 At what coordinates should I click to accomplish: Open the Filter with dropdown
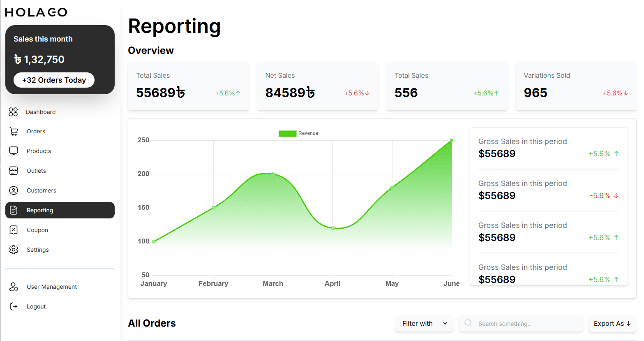(425, 324)
